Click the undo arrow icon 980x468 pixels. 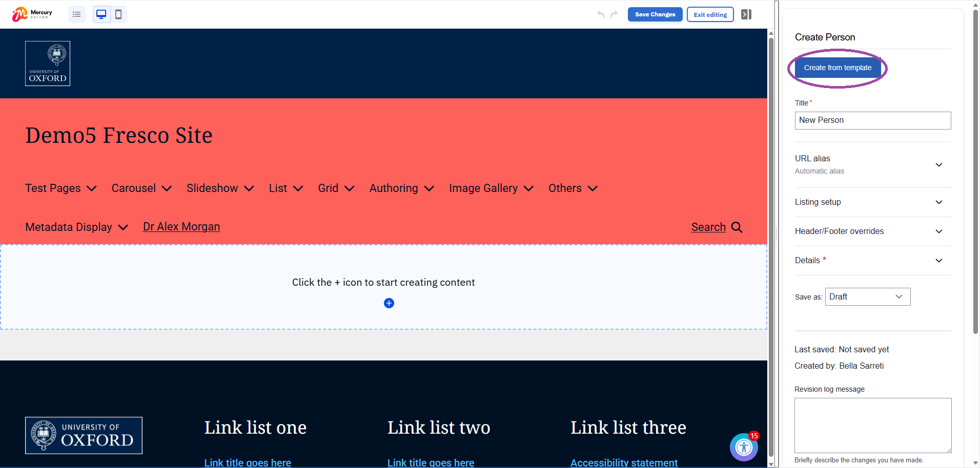(601, 14)
